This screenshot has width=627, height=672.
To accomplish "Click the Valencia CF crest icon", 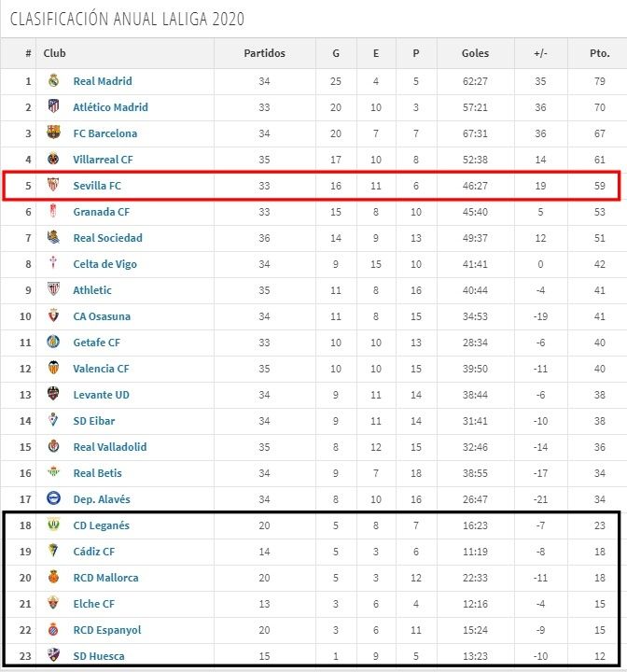I will pos(53,369).
